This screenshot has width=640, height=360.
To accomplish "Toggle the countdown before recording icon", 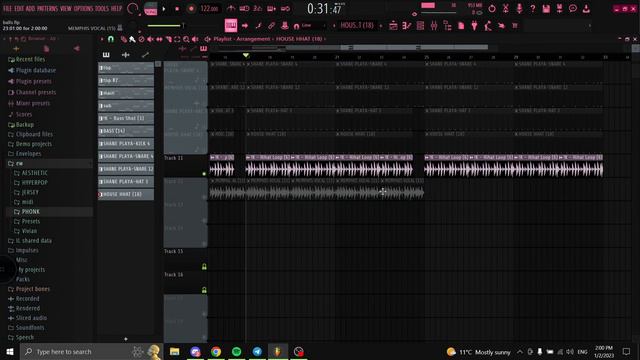I will coord(258,9).
